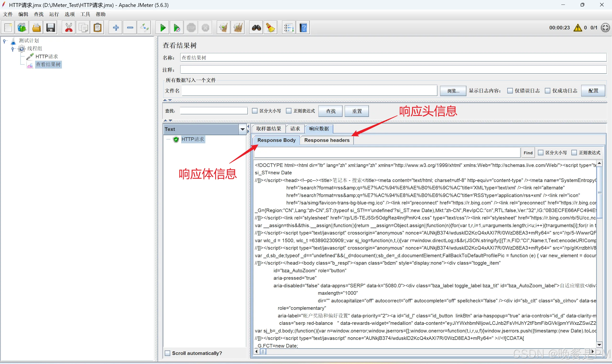Open the Text renderer dropdown

coord(243,129)
